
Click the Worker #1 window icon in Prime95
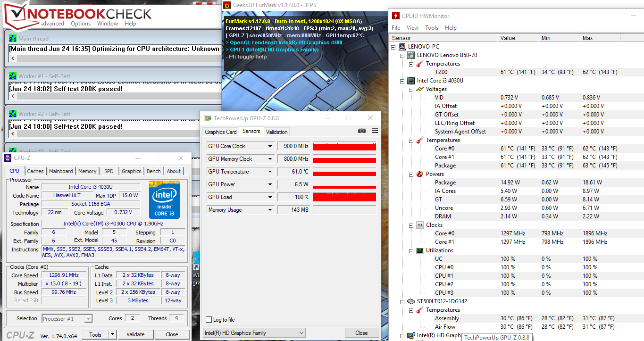13,76
